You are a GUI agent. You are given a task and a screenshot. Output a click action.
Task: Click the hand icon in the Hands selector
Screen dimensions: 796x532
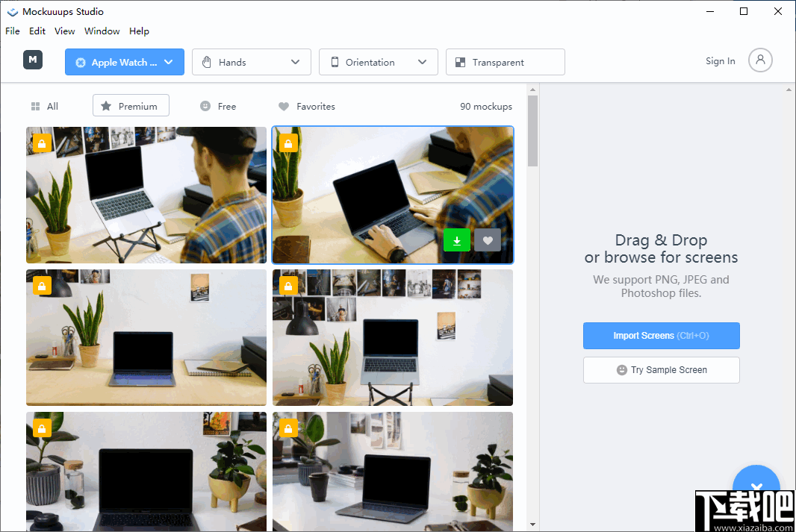(x=206, y=62)
